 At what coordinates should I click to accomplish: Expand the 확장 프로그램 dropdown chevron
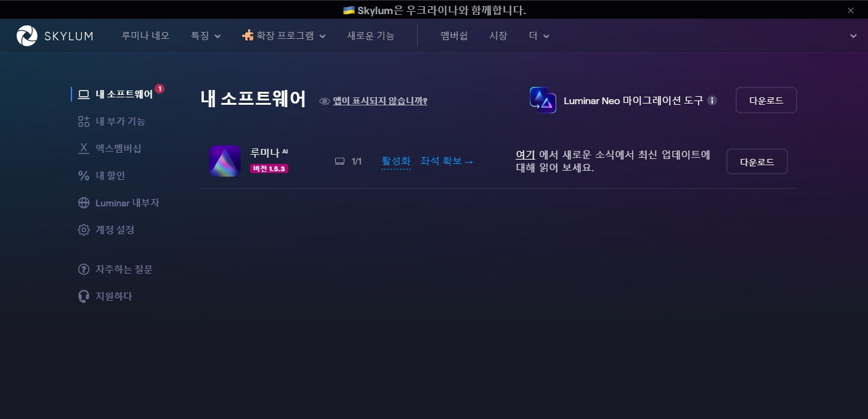tap(322, 36)
